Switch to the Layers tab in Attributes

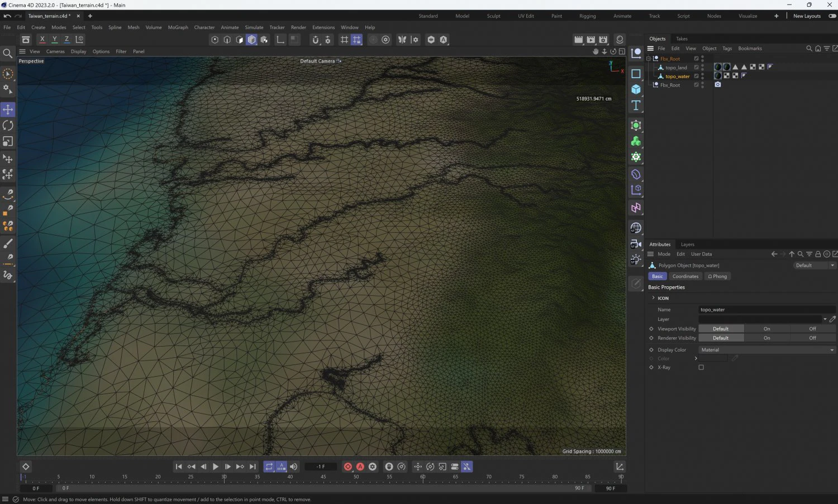[x=687, y=244]
